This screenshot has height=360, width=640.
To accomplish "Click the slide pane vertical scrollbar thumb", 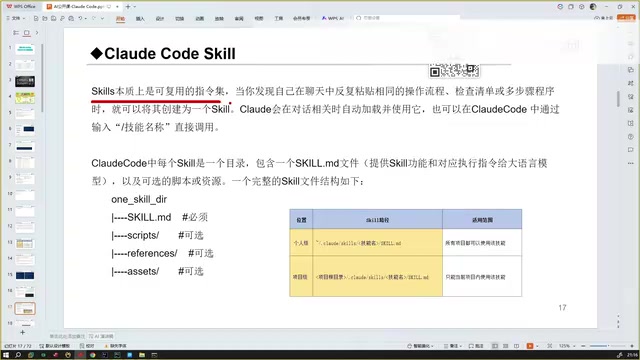I will [618, 99].
